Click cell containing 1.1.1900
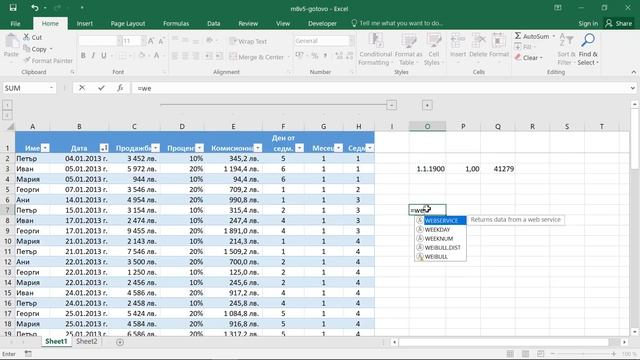Image resolution: width=640 pixels, height=360 pixels. (427, 169)
